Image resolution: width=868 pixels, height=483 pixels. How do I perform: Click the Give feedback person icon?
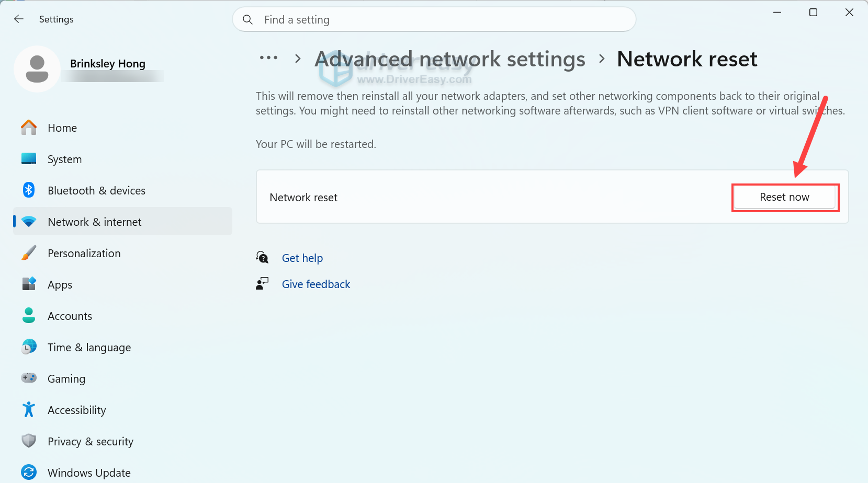tap(262, 284)
